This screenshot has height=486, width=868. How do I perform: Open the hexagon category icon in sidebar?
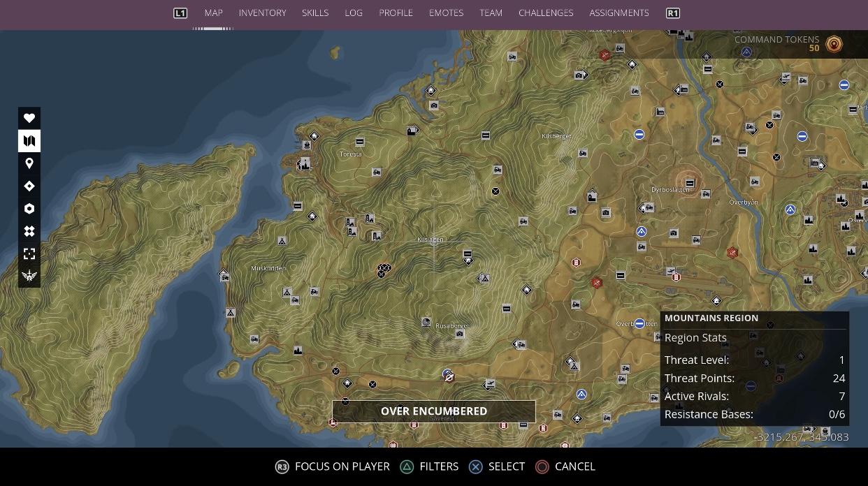click(29, 208)
